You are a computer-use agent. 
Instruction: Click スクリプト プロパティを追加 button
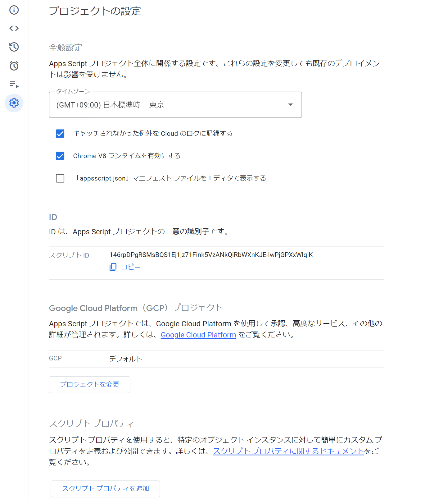point(105,489)
